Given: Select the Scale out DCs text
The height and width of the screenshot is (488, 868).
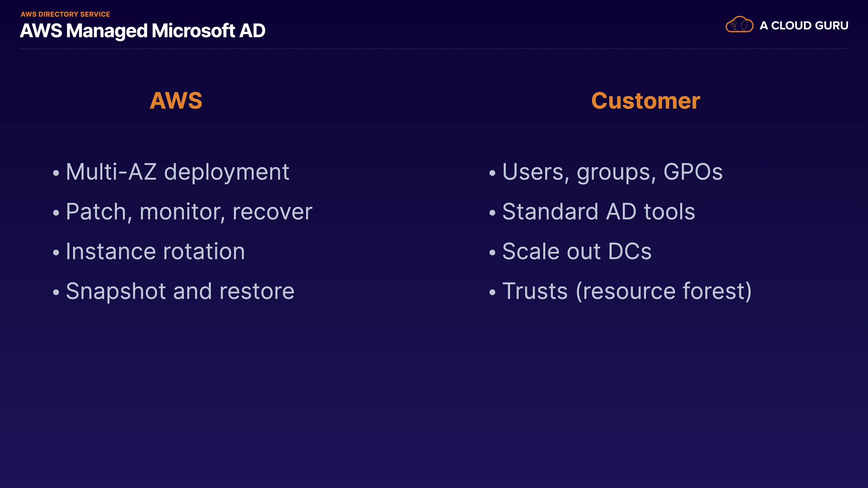Looking at the screenshot, I should pyautogui.click(x=577, y=252).
